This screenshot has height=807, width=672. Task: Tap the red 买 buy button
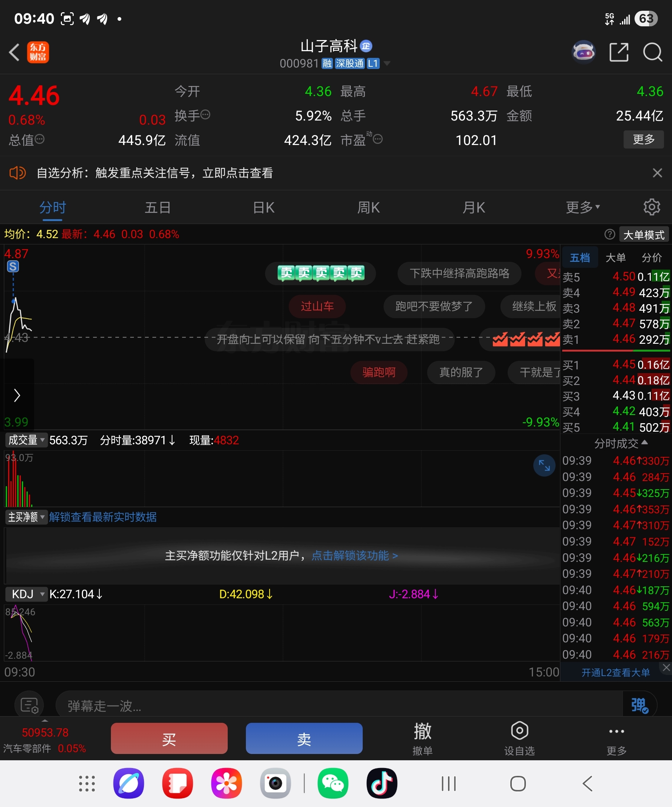pyautogui.click(x=169, y=738)
